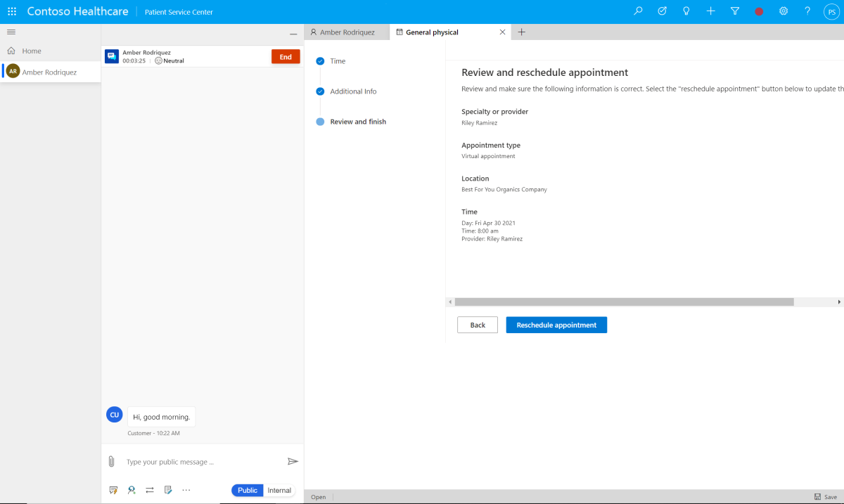Minimize the conversation panel
The height and width of the screenshot is (504, 844).
[293, 34]
